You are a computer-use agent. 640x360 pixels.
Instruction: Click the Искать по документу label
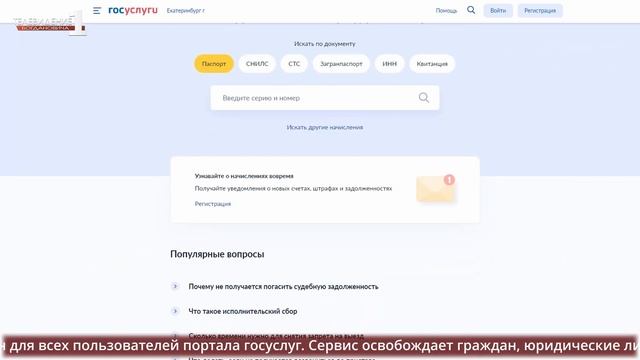325,44
